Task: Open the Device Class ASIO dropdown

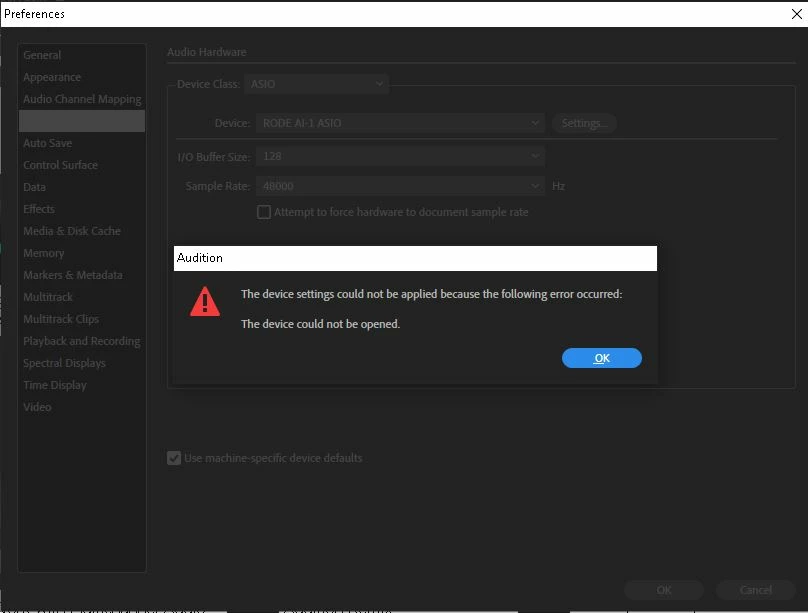Action: (316, 83)
